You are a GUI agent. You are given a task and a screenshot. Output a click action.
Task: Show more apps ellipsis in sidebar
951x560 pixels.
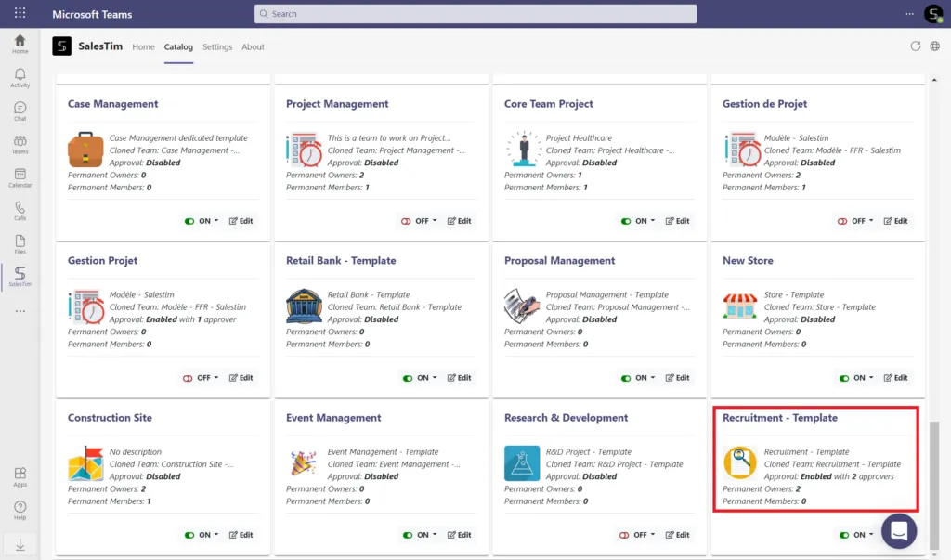click(20, 311)
